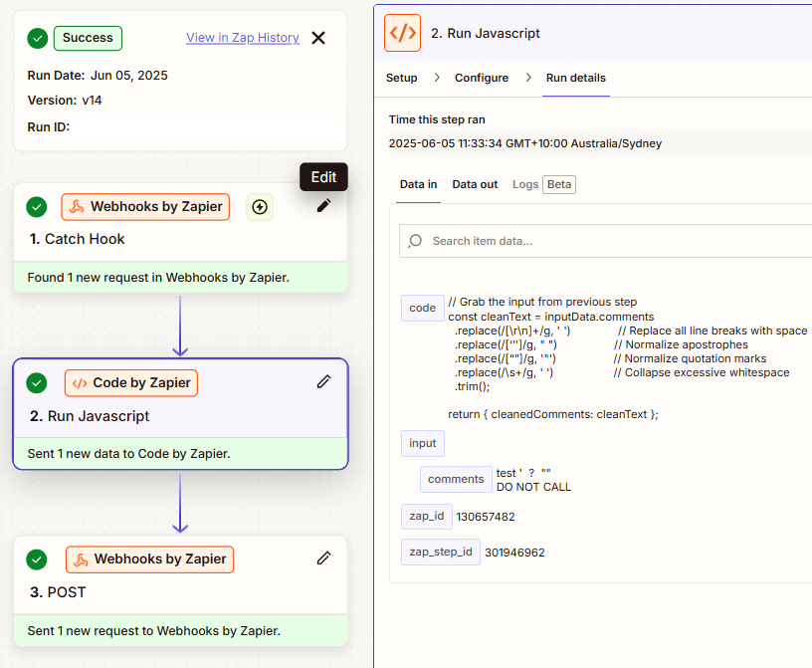Click the chevron between Configure and Run details
This screenshot has height=668, width=812.
pyautogui.click(x=527, y=78)
